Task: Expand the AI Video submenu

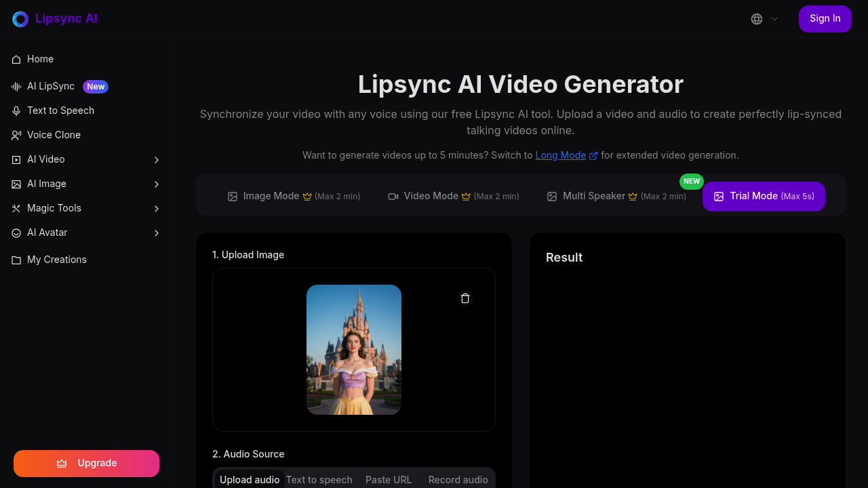Action: (x=157, y=159)
